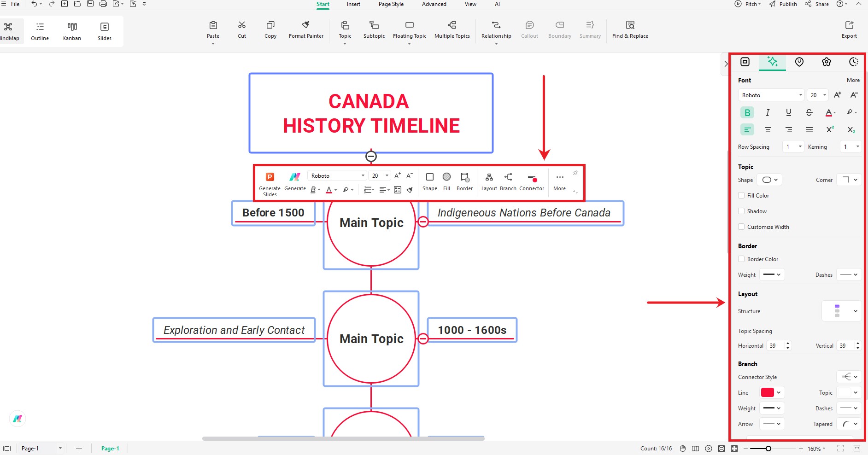Open Connector option in floating toolbar
Screen dimensions: 868x455
[532, 182]
